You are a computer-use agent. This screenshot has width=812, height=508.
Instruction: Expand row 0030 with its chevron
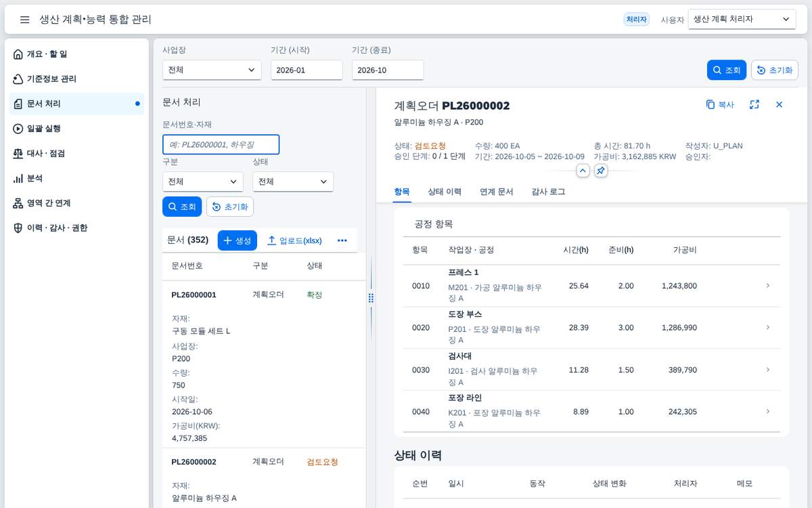click(768, 370)
